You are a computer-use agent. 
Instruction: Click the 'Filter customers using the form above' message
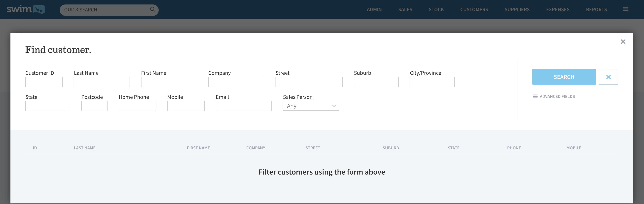(x=321, y=172)
